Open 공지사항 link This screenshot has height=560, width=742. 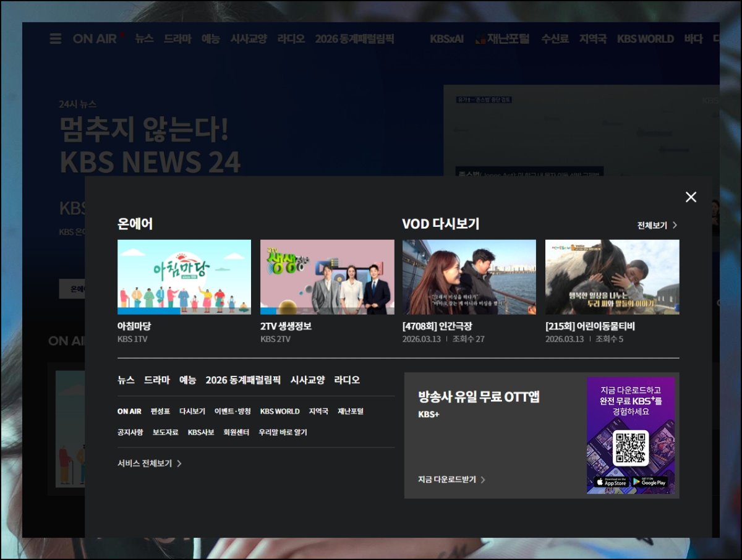click(130, 432)
